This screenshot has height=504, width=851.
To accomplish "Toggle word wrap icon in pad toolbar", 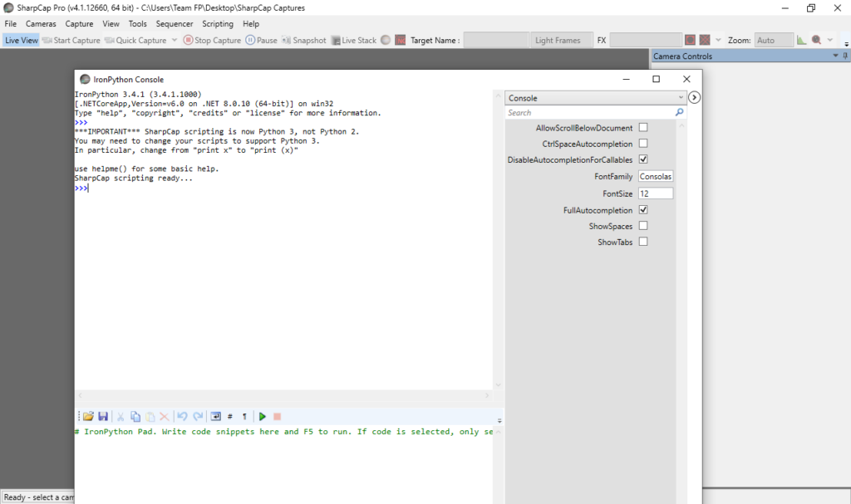I will tap(215, 416).
